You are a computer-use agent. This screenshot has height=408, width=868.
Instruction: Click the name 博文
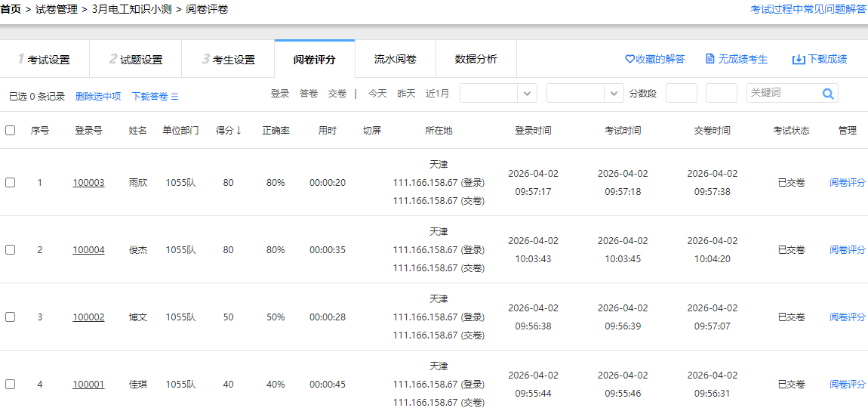138,317
